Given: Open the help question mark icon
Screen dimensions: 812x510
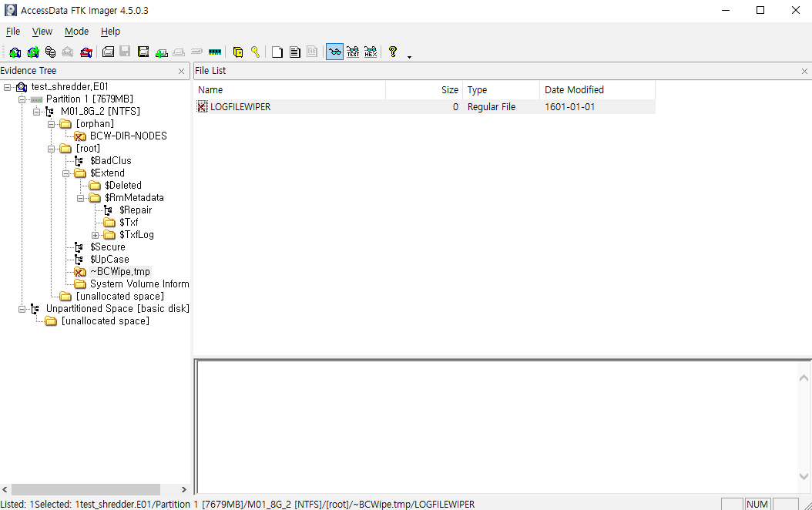Looking at the screenshot, I should pyautogui.click(x=393, y=52).
